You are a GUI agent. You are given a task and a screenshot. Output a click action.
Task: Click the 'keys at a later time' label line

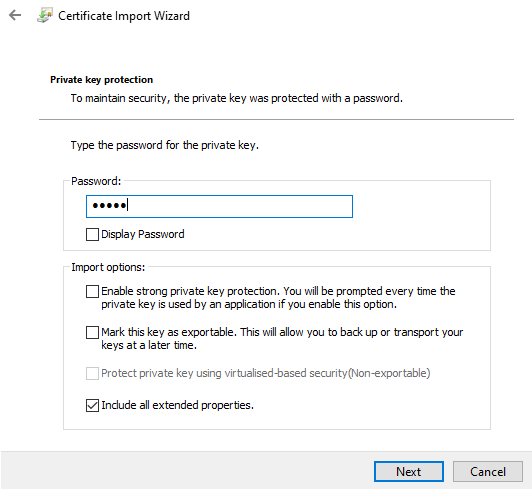pyautogui.click(x=149, y=345)
